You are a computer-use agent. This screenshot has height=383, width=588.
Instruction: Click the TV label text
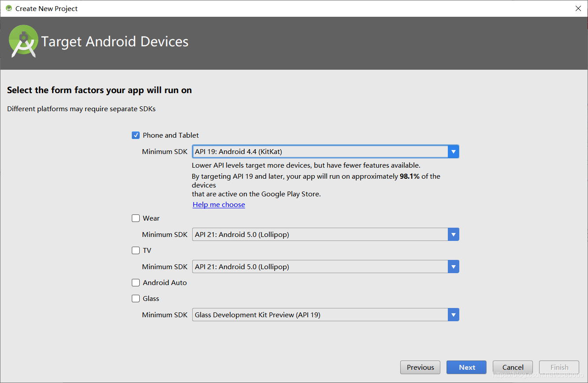point(147,251)
